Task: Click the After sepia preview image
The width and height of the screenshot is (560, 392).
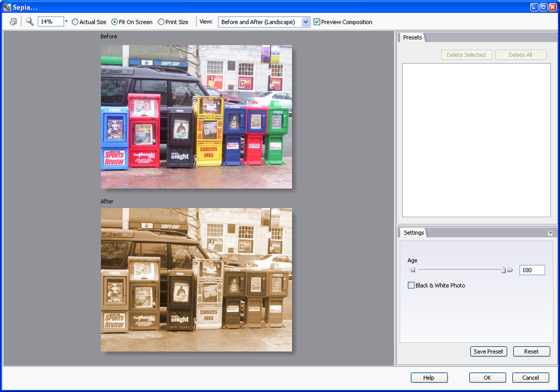Action: [197, 280]
